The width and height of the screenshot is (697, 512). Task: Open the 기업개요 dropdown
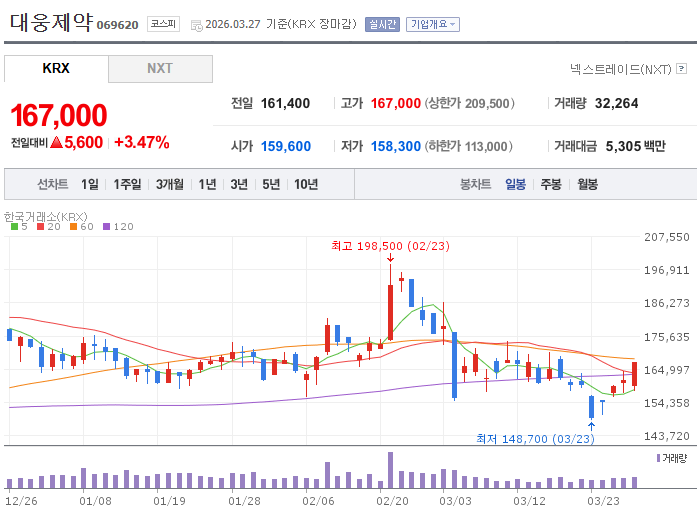[433, 24]
